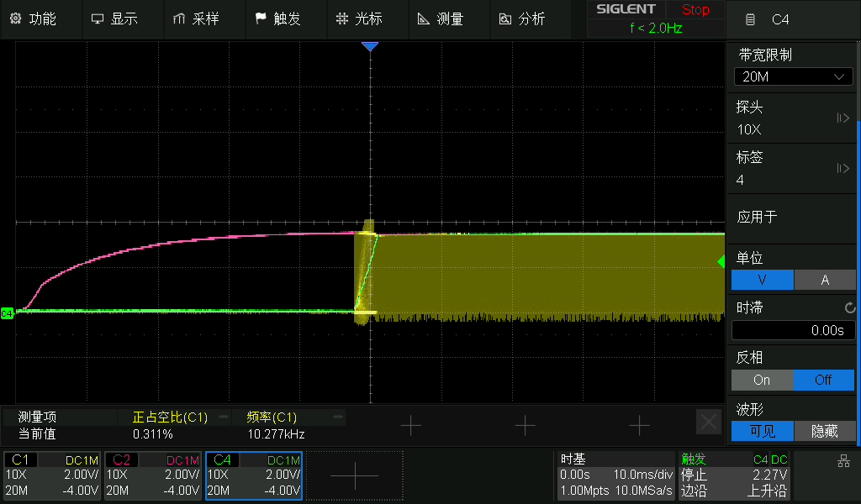Click the network status icon

point(844,461)
